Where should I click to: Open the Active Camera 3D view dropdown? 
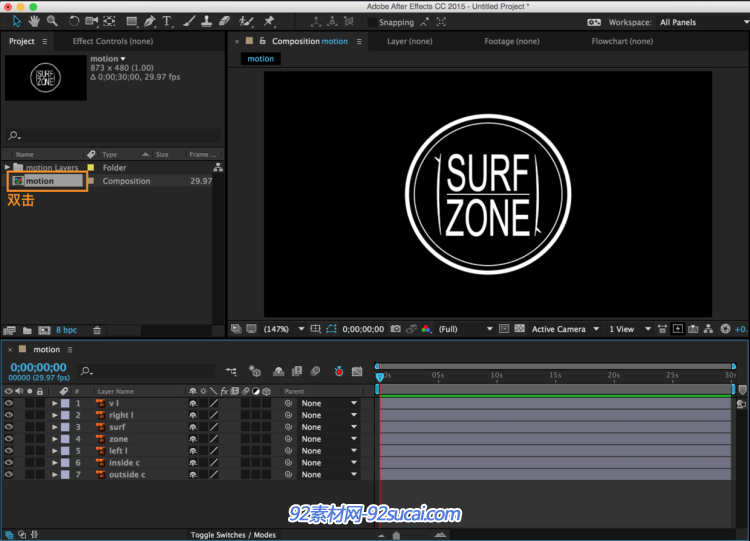[565, 329]
